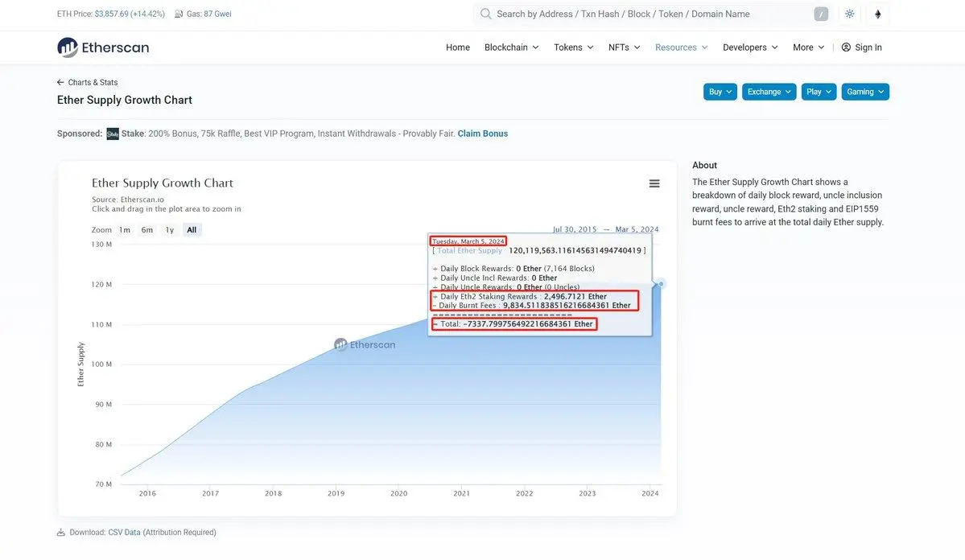Expand the Blockchain menu
The width and height of the screenshot is (965, 560).
(x=511, y=47)
